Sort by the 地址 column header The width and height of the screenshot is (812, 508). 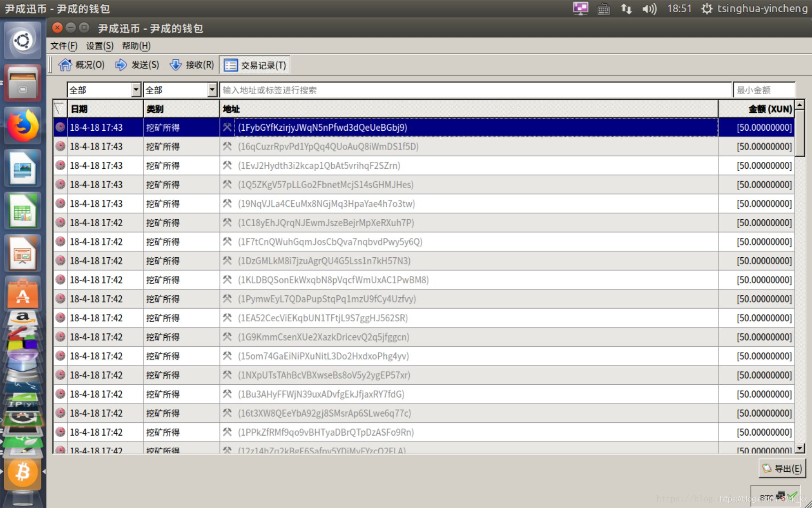tap(469, 109)
